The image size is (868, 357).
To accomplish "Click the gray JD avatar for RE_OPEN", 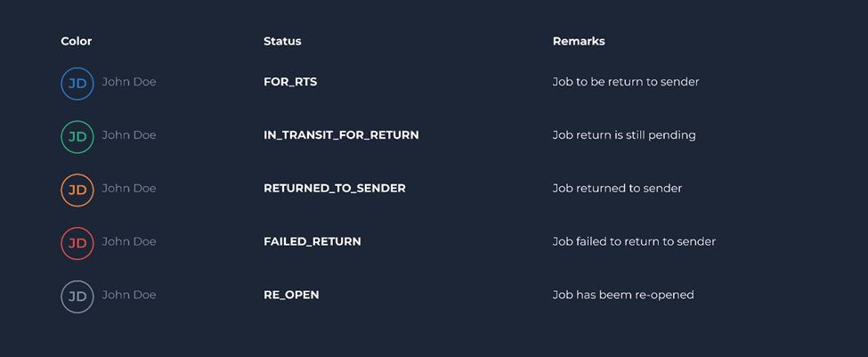I will (77, 296).
